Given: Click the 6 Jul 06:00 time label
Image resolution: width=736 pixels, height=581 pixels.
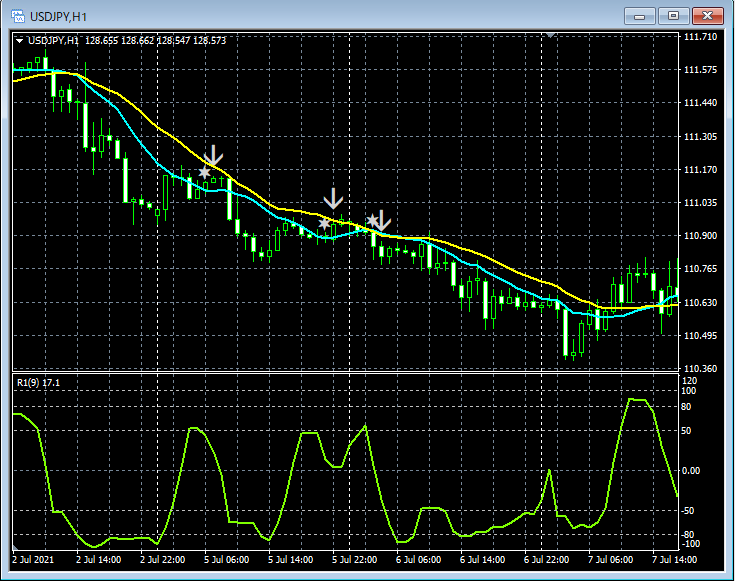Looking at the screenshot, I should tap(418, 559).
